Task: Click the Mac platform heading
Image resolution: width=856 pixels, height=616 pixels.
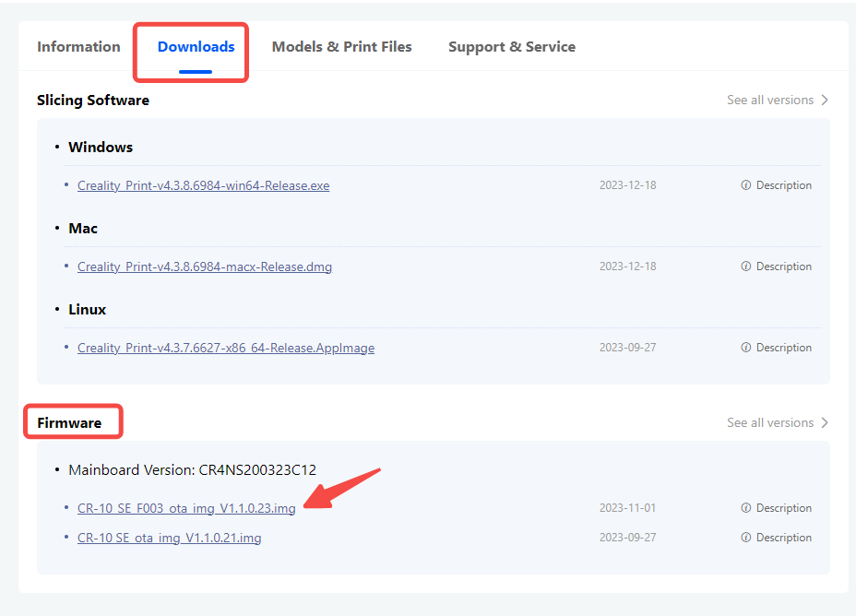Action: (83, 229)
